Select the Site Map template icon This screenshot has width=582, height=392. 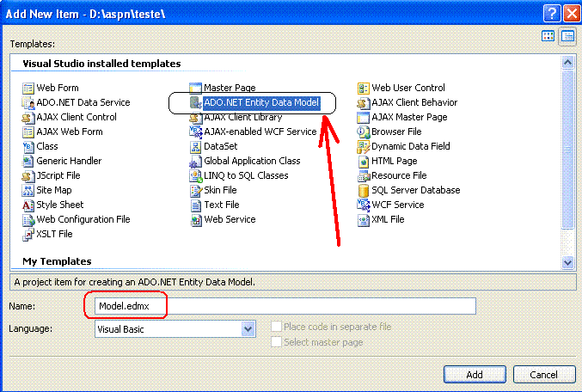tap(28, 191)
